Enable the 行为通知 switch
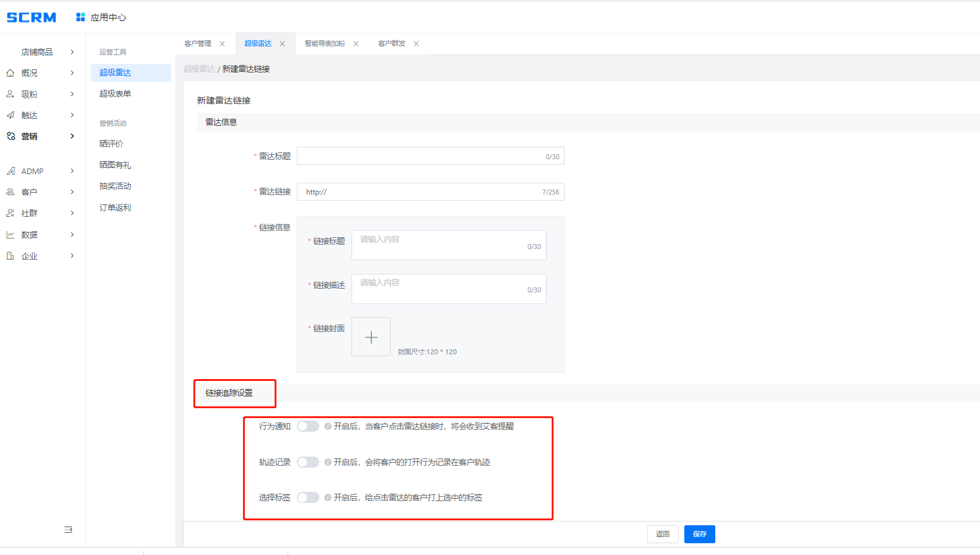 point(307,426)
